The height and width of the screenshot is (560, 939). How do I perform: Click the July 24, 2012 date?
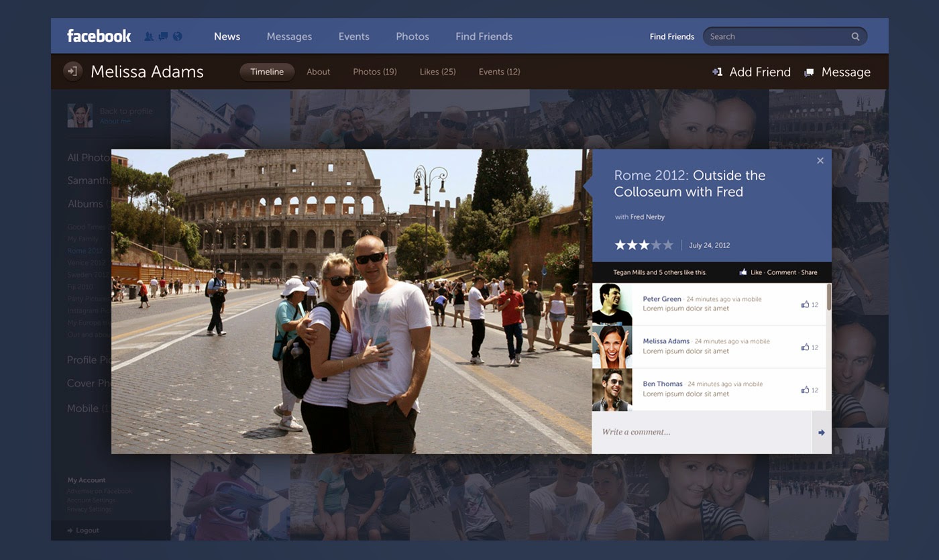point(710,245)
